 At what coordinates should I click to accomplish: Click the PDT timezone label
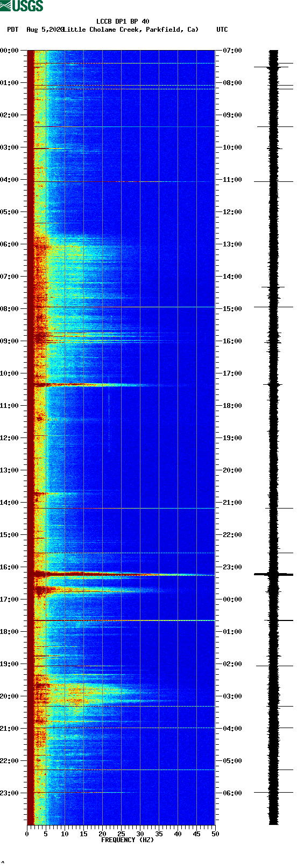(x=13, y=30)
